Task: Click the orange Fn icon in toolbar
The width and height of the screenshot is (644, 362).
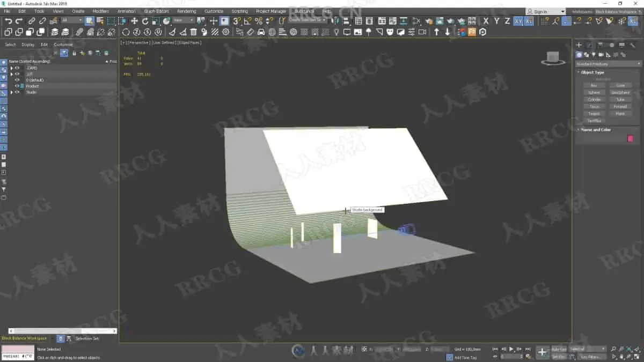Action: click(472, 32)
